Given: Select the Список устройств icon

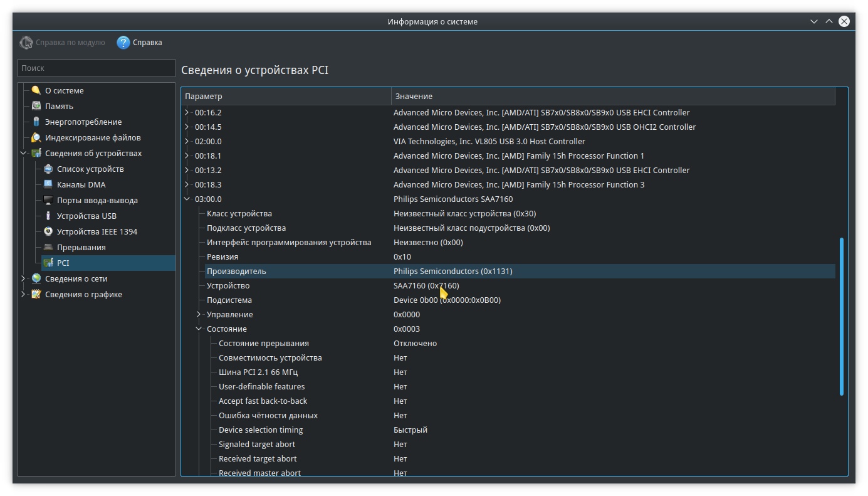Looking at the screenshot, I should tap(48, 169).
